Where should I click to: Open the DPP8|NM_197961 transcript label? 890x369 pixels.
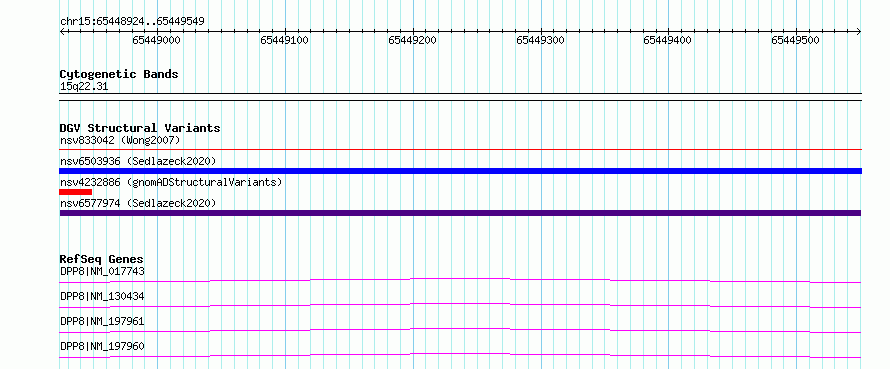102,321
